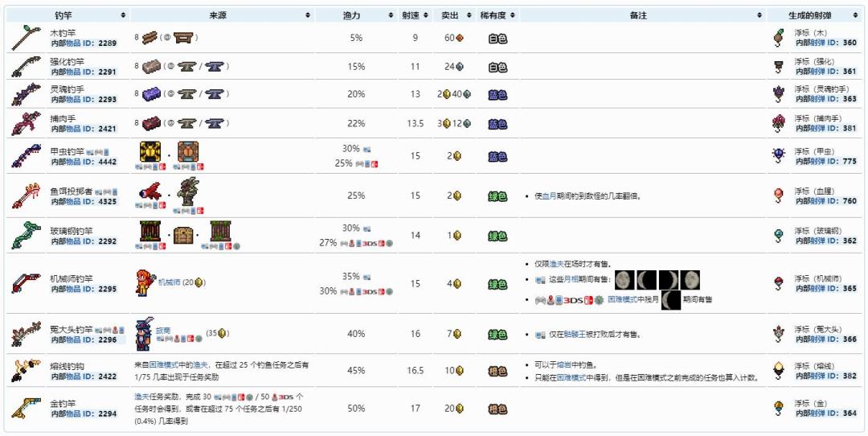Click the 橙色 rarity label for 金钓竿
Viewport: 868px width, 436px height.
[497, 409]
